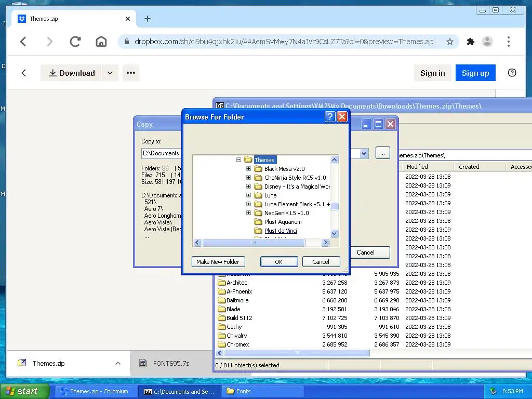Click the folder tree vertical scrollbar thumb

[334, 206]
